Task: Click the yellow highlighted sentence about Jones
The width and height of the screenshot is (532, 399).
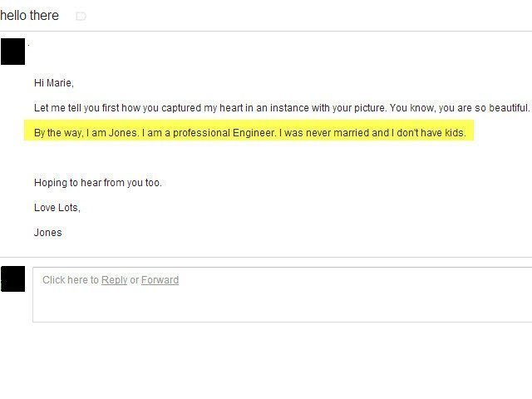Action: tap(249, 133)
